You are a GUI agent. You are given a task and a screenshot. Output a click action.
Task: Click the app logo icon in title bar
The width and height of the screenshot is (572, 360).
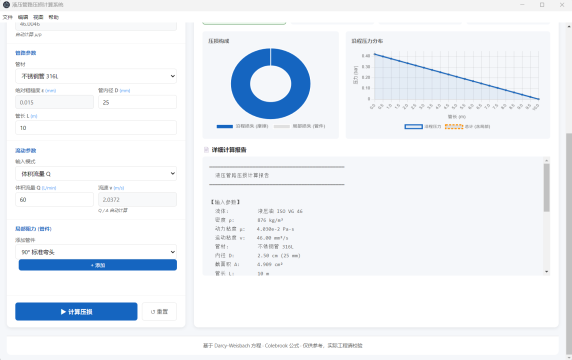[x=6, y=5]
